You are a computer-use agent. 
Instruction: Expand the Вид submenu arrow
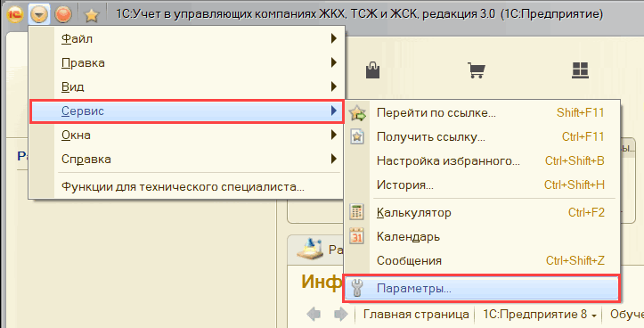point(333,86)
